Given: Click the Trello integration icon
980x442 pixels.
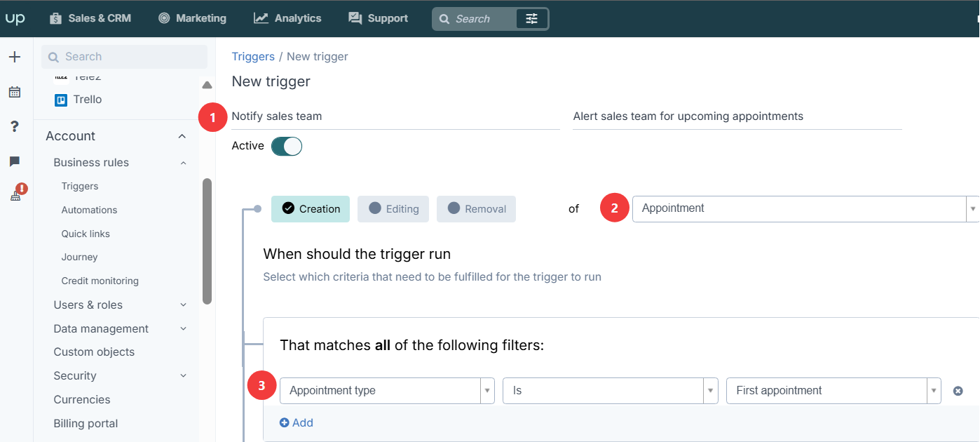Looking at the screenshot, I should [61, 100].
